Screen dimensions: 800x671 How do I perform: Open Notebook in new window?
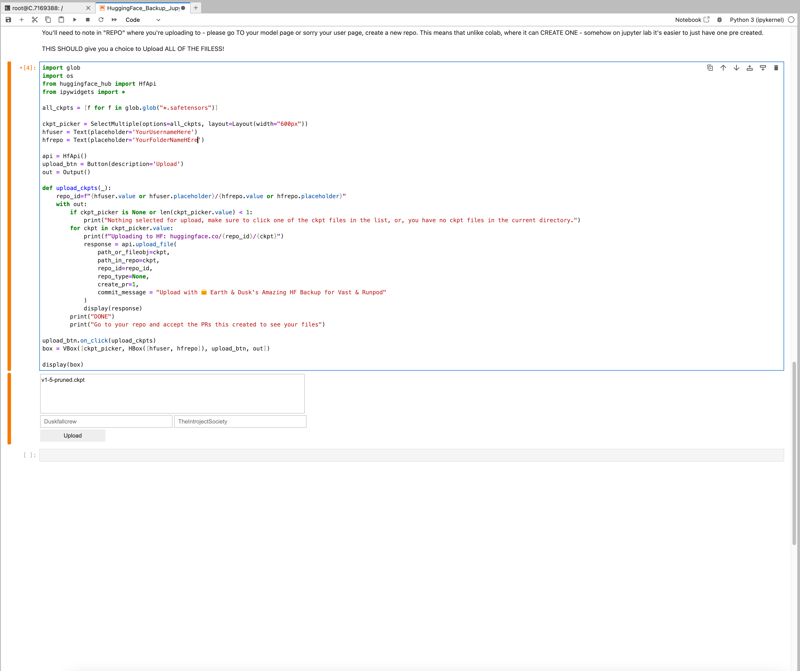(692, 20)
